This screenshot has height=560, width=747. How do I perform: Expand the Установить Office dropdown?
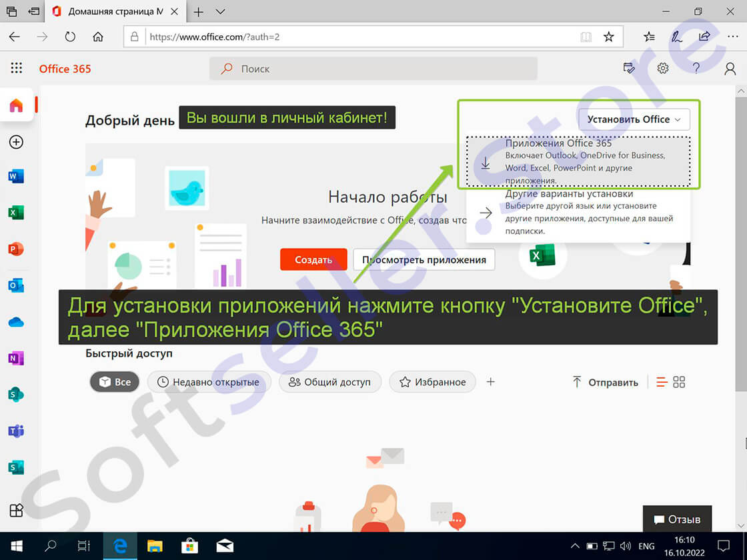pyautogui.click(x=634, y=119)
